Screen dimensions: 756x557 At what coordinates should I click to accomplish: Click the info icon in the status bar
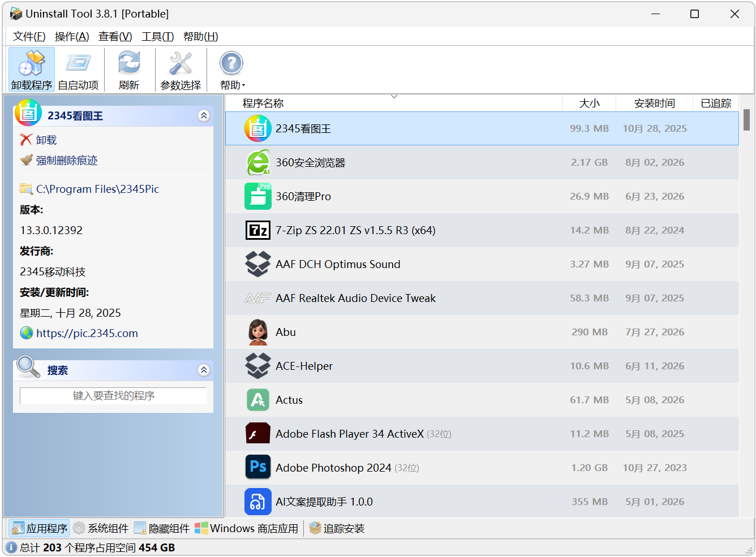coord(11,547)
